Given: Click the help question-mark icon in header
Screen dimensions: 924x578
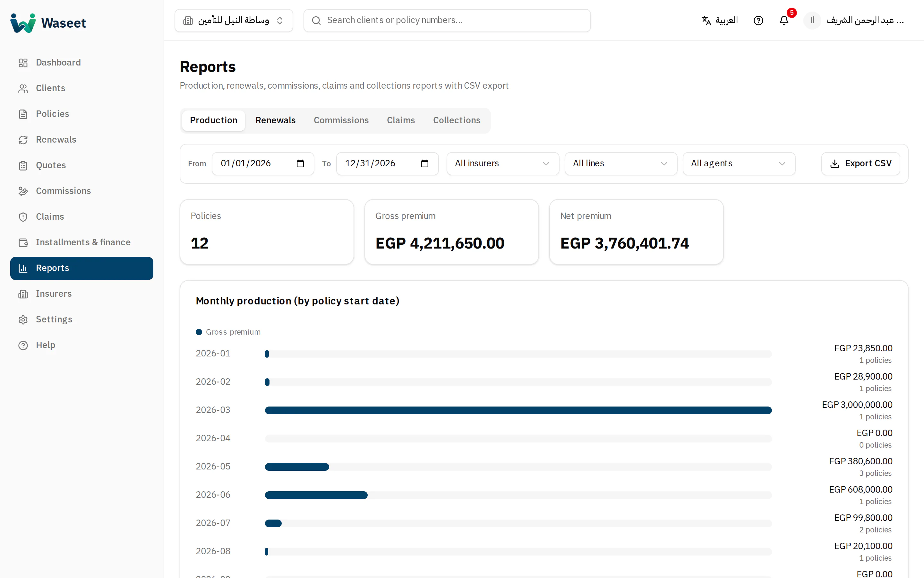Looking at the screenshot, I should (758, 21).
